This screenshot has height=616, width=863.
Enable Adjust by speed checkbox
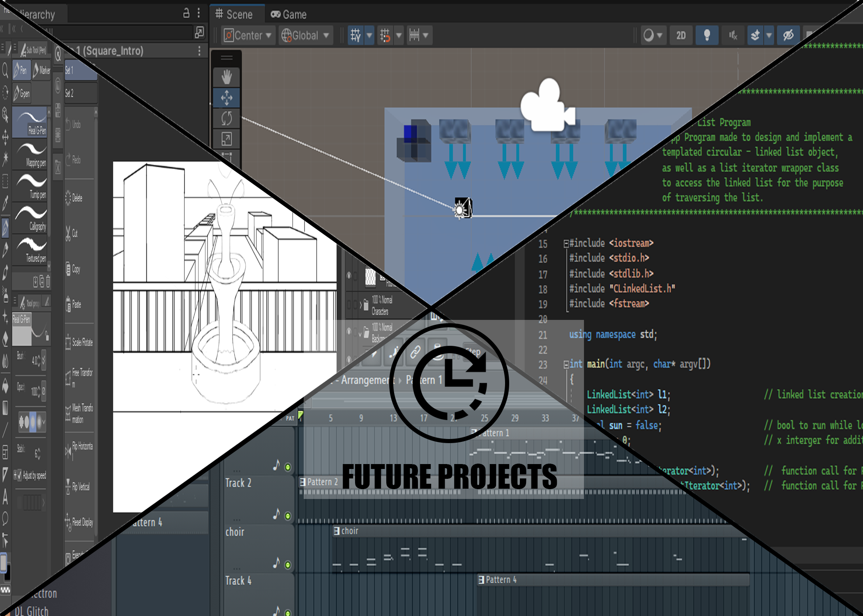19,476
